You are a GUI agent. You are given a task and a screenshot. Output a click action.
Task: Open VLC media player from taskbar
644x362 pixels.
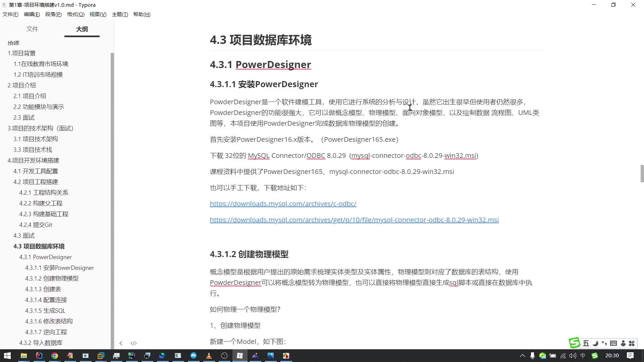(209, 356)
